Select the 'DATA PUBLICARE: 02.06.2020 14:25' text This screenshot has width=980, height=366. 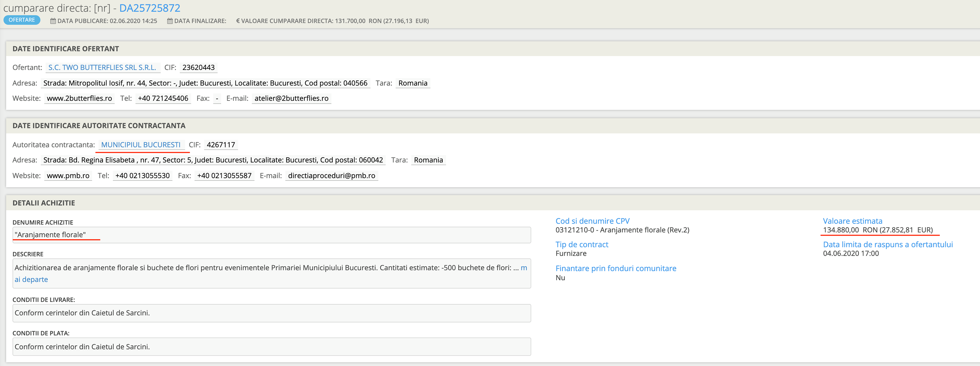click(x=107, y=21)
